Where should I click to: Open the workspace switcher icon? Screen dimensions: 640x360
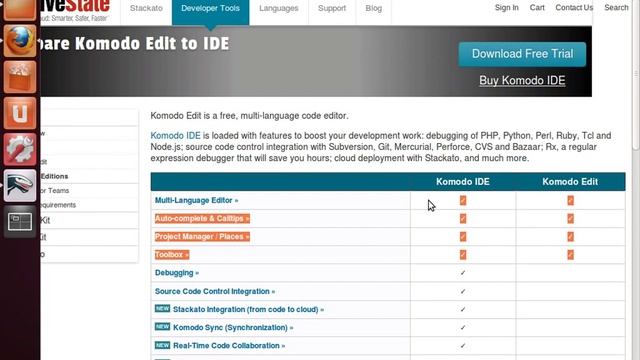coord(20,222)
